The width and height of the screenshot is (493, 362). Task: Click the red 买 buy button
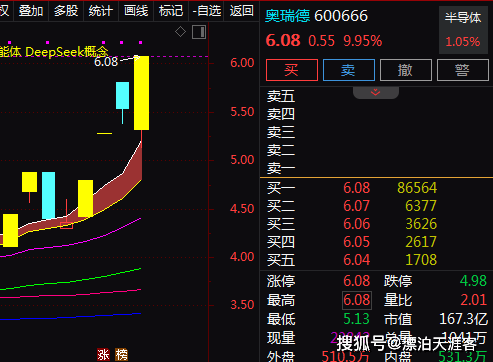(292, 70)
